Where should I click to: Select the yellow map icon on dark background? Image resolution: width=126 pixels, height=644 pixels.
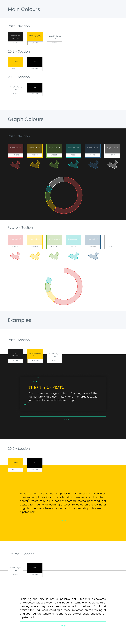click(35, 165)
